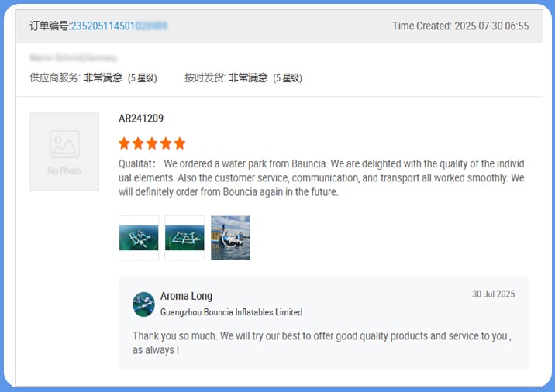Open the second water park review photo
This screenshot has width=555, height=392.
click(184, 238)
